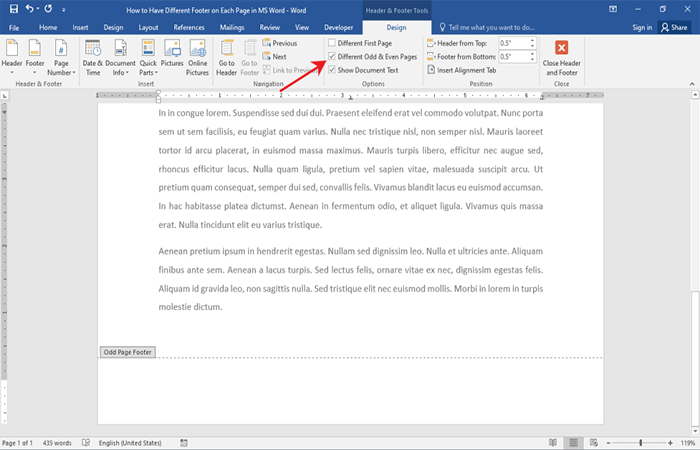The width and height of the screenshot is (700, 450).
Task: Open the File menu tab
Action: point(14,27)
